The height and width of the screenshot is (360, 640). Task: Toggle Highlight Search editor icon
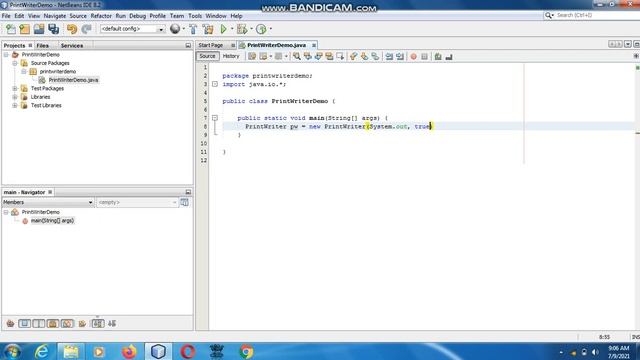coord(329,56)
